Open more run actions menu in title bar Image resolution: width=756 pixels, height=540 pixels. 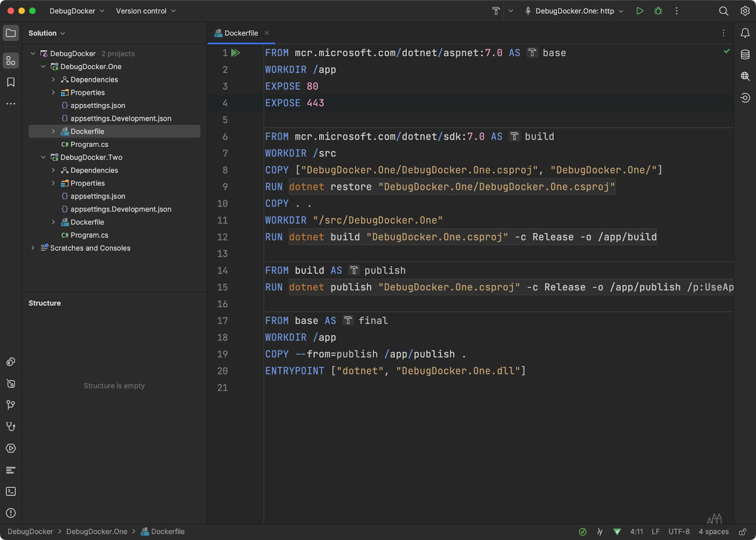[677, 11]
